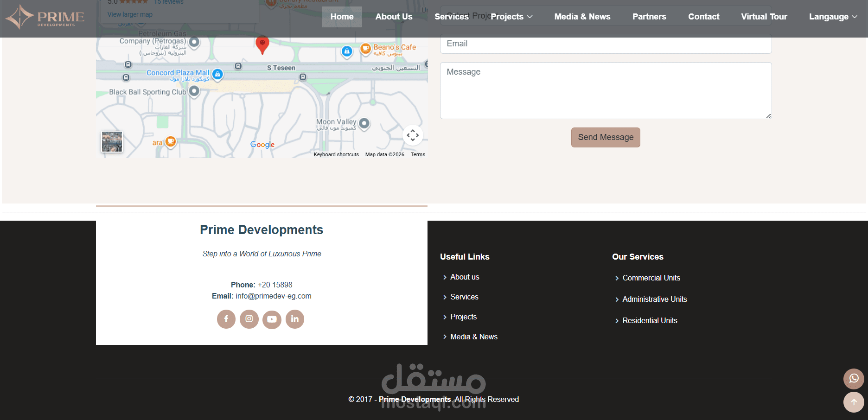Open Partners in the navigation bar

pyautogui.click(x=649, y=17)
